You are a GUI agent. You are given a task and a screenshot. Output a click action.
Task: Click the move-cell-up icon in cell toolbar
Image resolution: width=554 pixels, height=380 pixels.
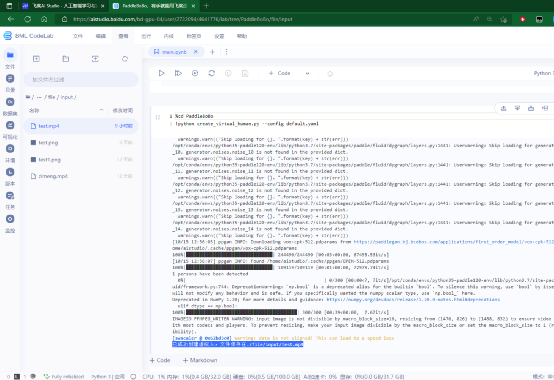503,108
